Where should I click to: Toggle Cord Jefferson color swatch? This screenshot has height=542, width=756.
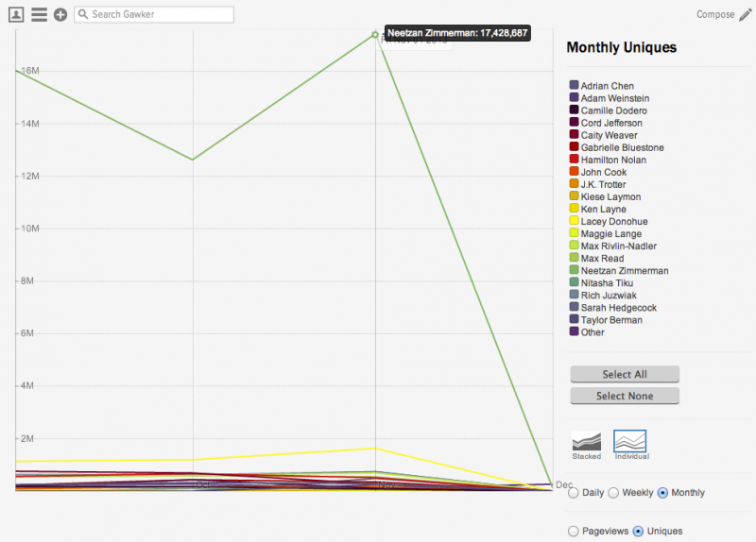pyautogui.click(x=574, y=122)
